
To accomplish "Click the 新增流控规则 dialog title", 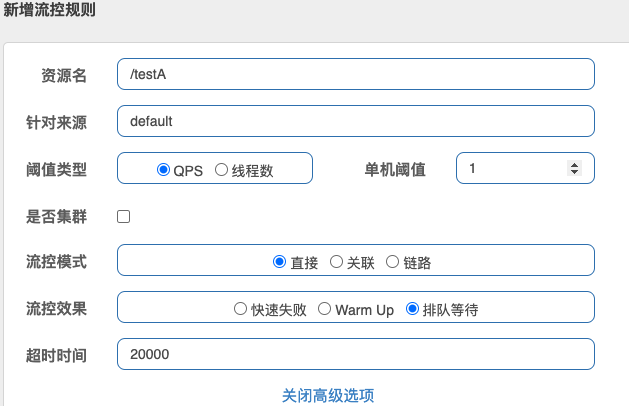I will click(x=50, y=9).
